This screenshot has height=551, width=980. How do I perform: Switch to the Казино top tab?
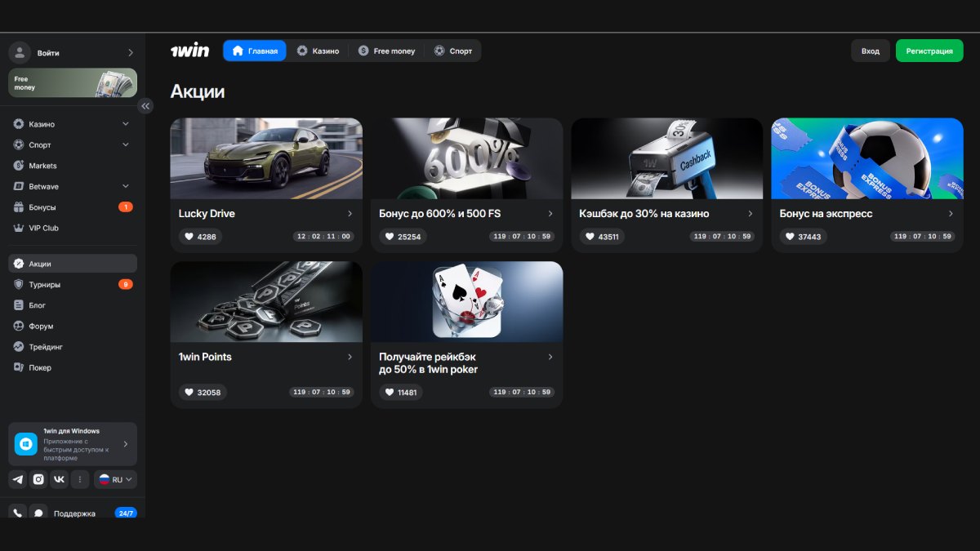pos(318,51)
